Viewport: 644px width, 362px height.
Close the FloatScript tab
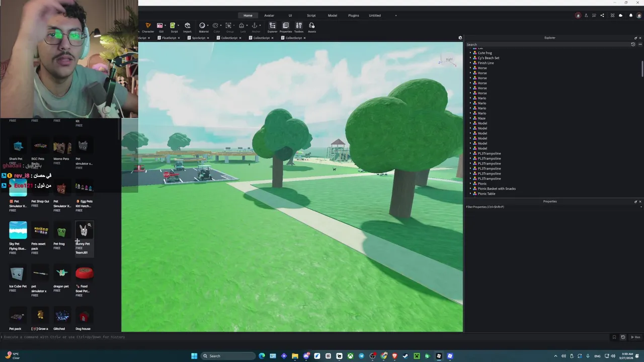179,38
